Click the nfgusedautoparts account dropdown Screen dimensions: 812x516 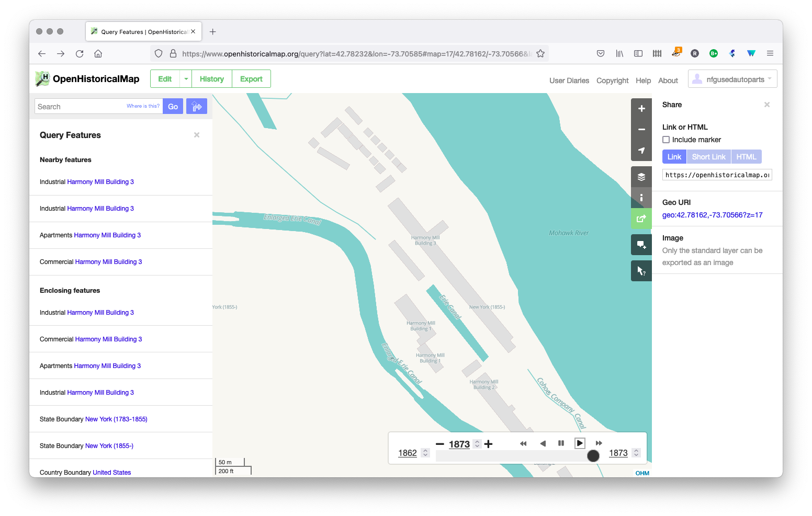pos(732,78)
